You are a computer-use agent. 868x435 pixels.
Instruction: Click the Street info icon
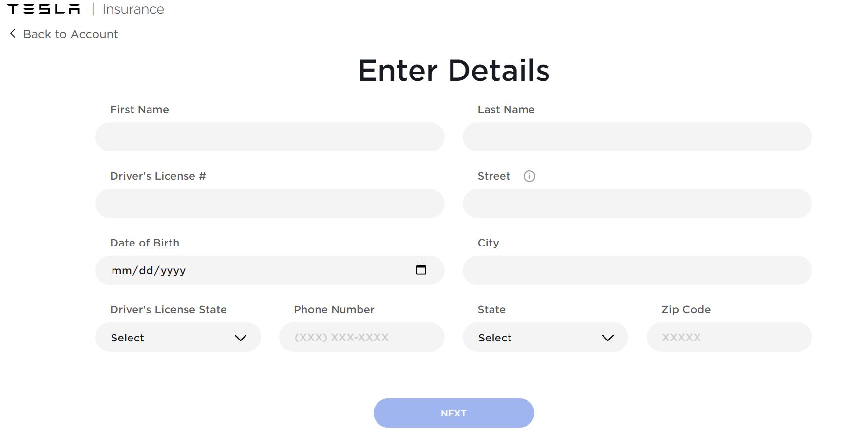pyautogui.click(x=529, y=176)
